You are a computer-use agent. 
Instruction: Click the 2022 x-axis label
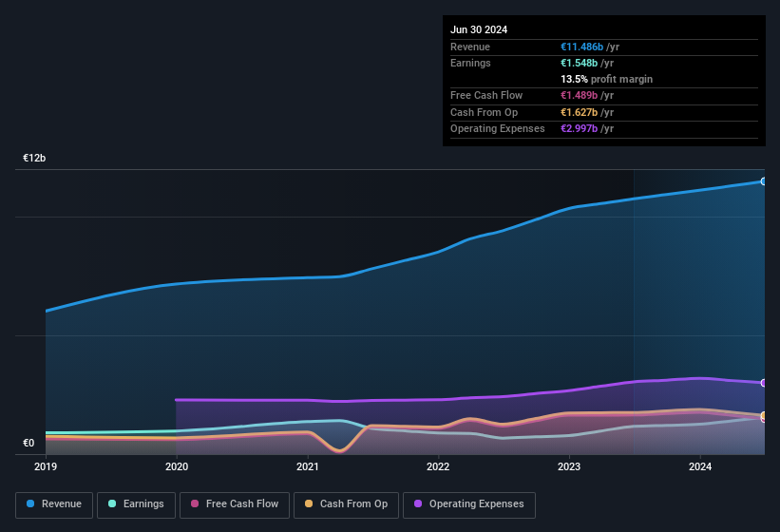point(438,466)
